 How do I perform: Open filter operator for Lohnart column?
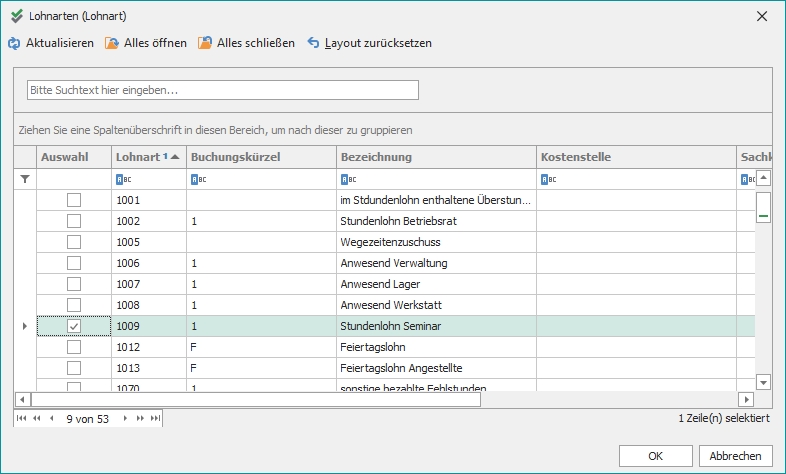pos(122,180)
